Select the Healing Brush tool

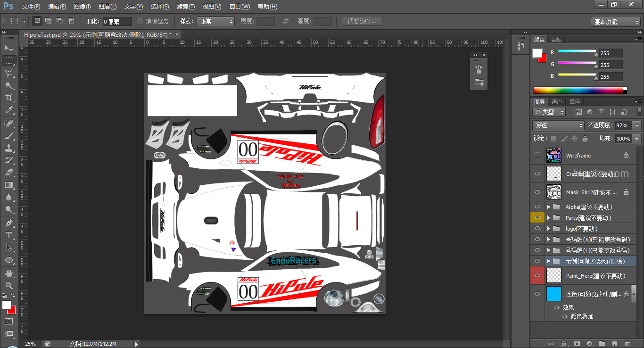9,124
